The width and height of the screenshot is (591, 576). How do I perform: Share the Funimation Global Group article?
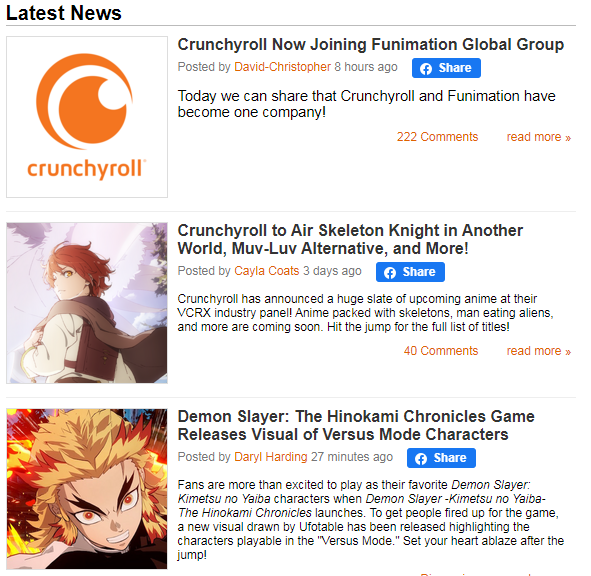tap(446, 68)
